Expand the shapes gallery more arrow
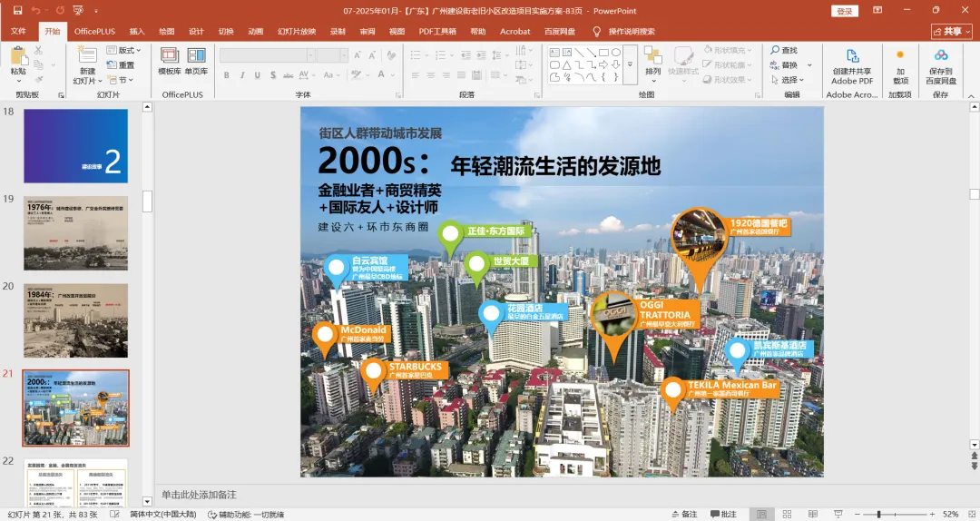This screenshot has width=980, height=521. (630, 65)
